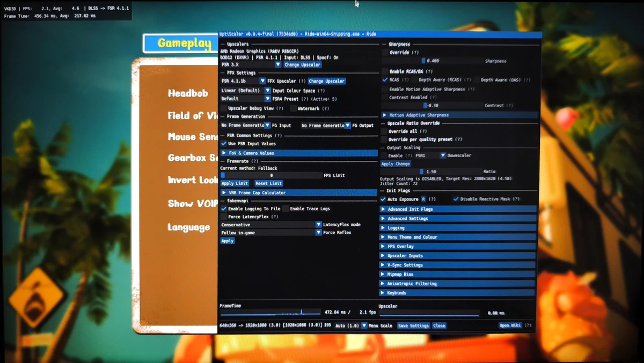Click the help marker beside Output Scaling Enable
Viewport: 644px width, 363px height.
pyautogui.click(x=409, y=155)
